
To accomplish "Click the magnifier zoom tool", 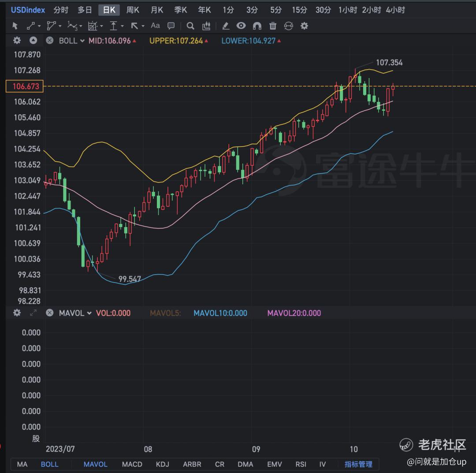I will 190,26.
